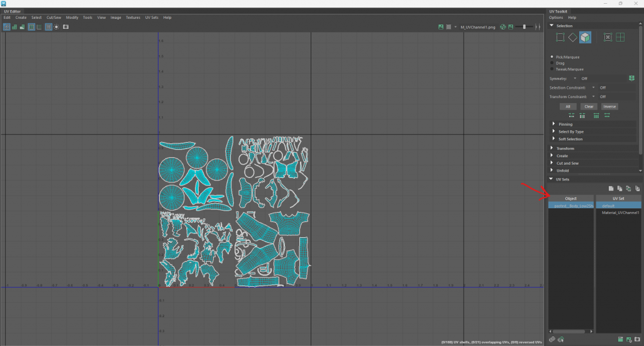Click the shrink selection along loop icon
644x346 pixels.
coord(571,116)
